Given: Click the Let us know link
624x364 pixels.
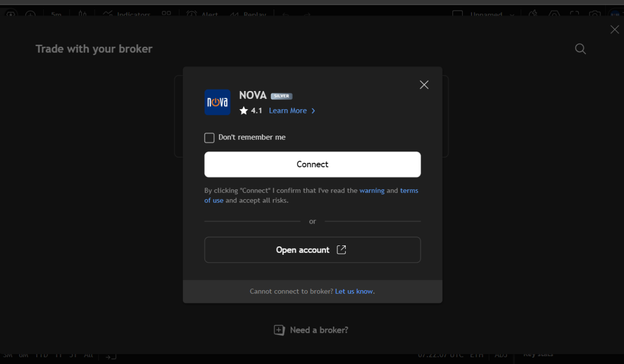Looking at the screenshot, I should pyautogui.click(x=355, y=291).
